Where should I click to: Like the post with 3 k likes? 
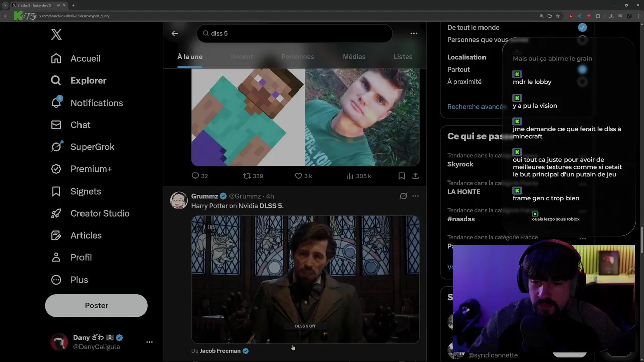303,176
